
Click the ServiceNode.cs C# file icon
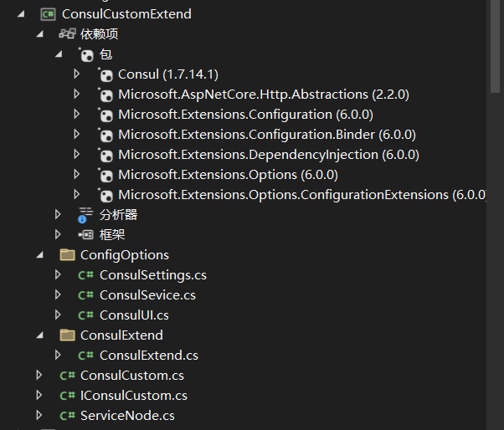(x=68, y=416)
